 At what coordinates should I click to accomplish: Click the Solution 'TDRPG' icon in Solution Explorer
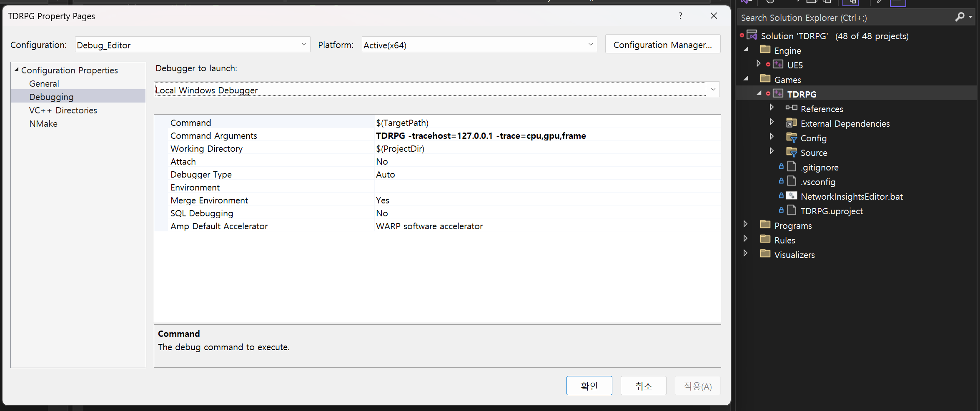point(752,35)
